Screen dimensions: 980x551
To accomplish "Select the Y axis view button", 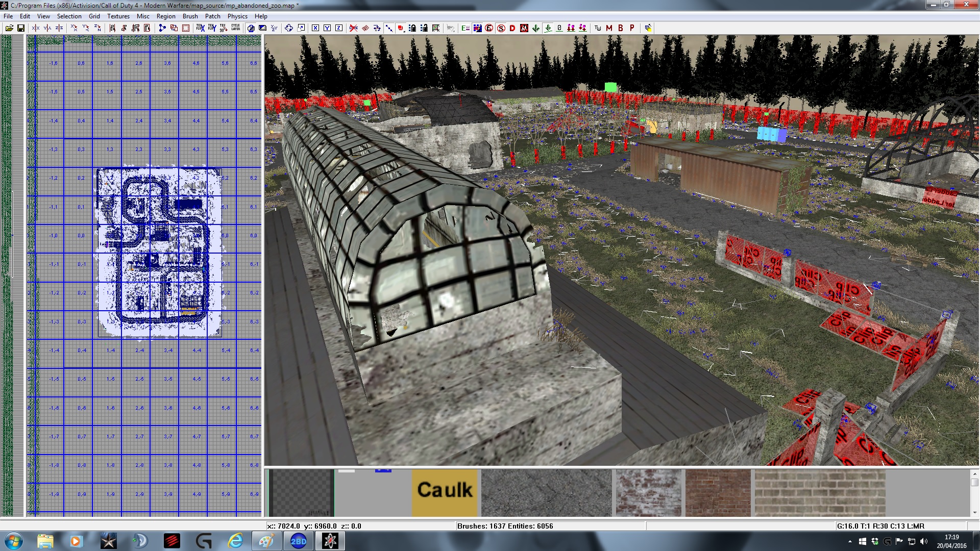I will point(327,28).
